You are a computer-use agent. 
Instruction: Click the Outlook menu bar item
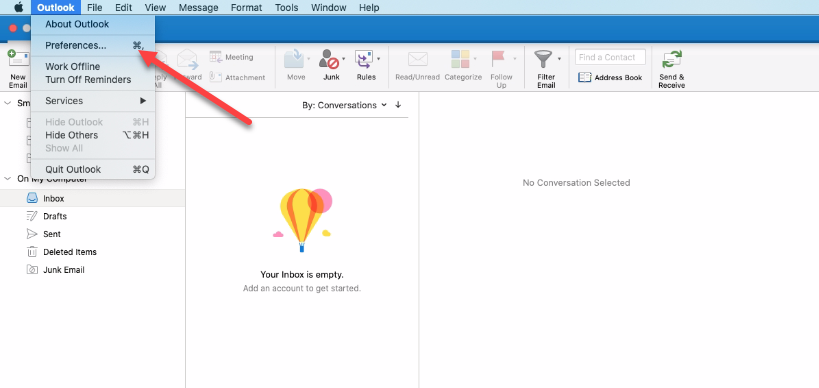click(x=56, y=7)
